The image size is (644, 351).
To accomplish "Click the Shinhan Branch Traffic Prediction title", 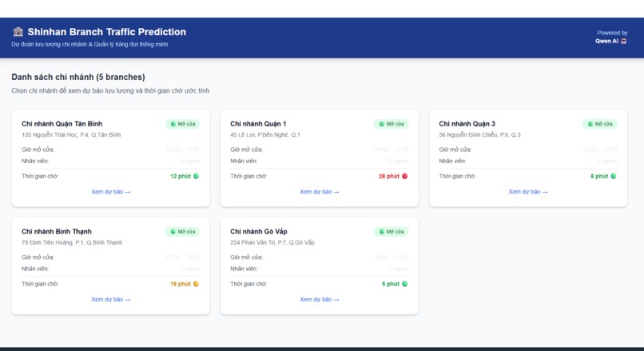I will [x=107, y=32].
